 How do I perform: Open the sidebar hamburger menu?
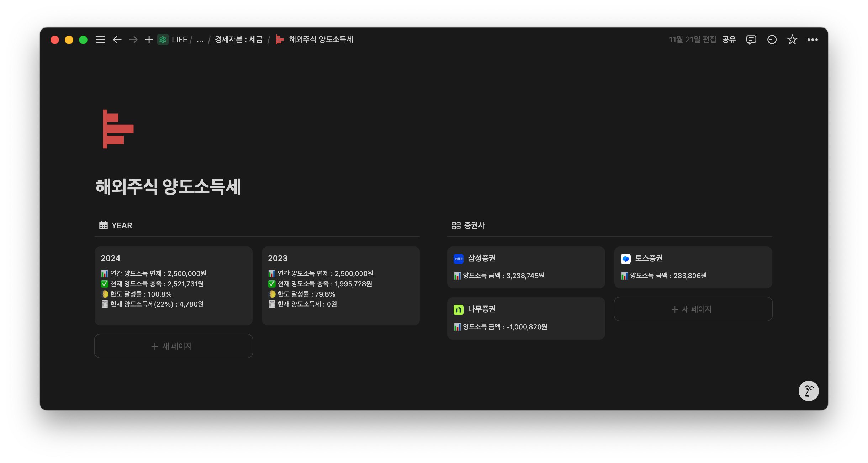(x=100, y=39)
